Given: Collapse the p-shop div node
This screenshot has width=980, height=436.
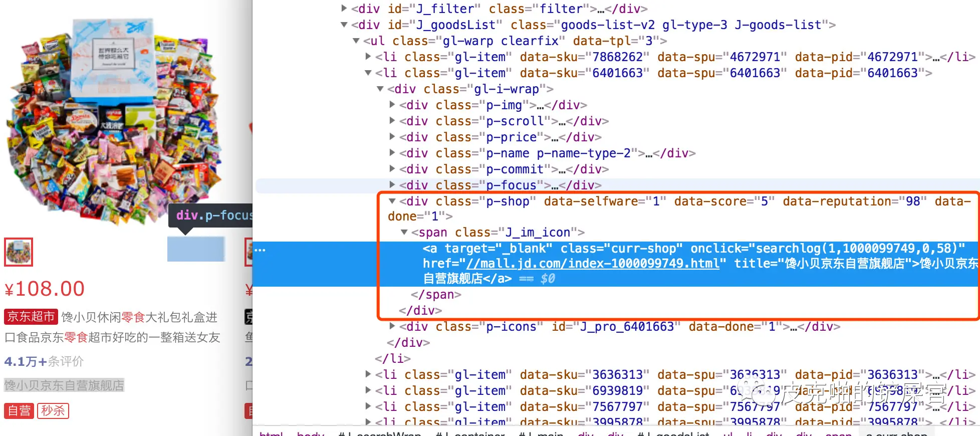Looking at the screenshot, I should click(392, 200).
